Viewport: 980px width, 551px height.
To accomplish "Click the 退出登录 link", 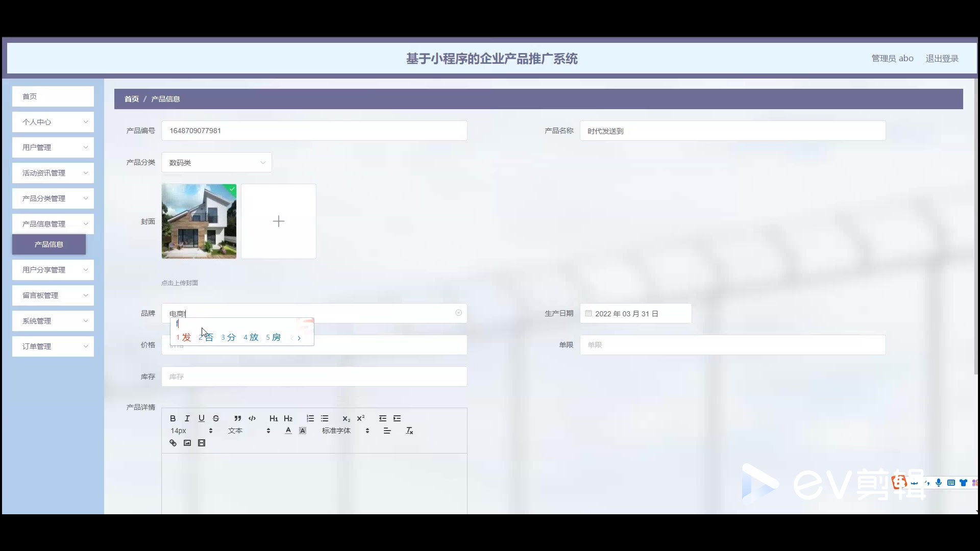I will tap(942, 59).
